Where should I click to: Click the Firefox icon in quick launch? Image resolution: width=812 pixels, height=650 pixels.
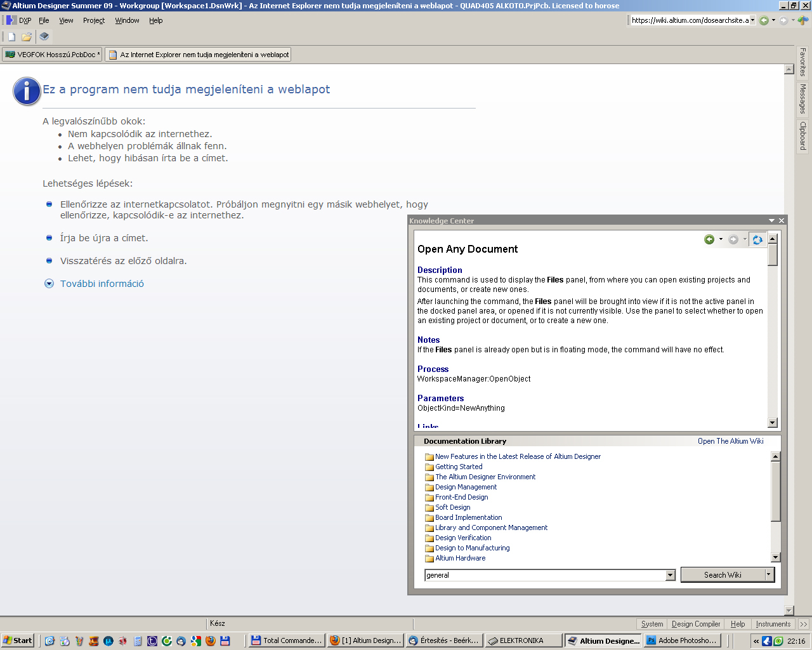point(211,641)
